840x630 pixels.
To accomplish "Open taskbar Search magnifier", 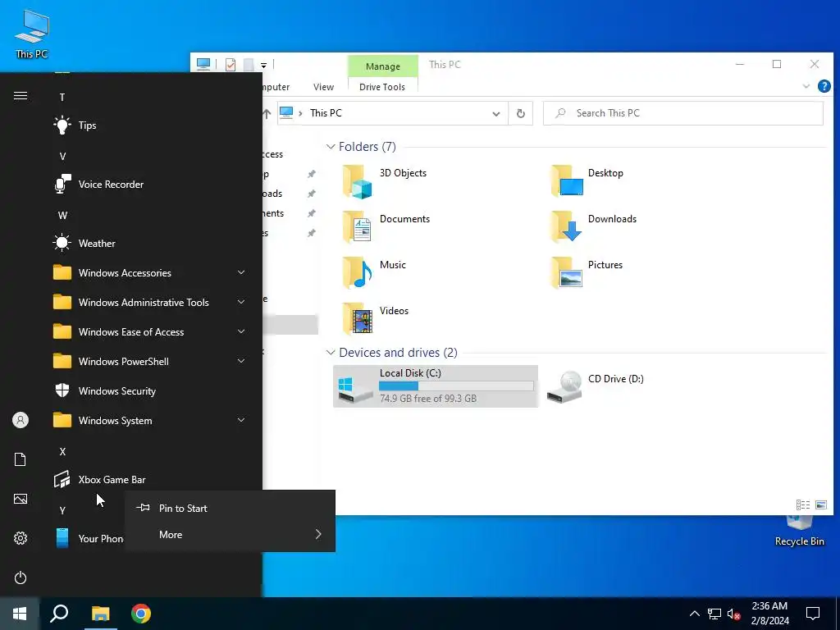I will pos(59,614).
